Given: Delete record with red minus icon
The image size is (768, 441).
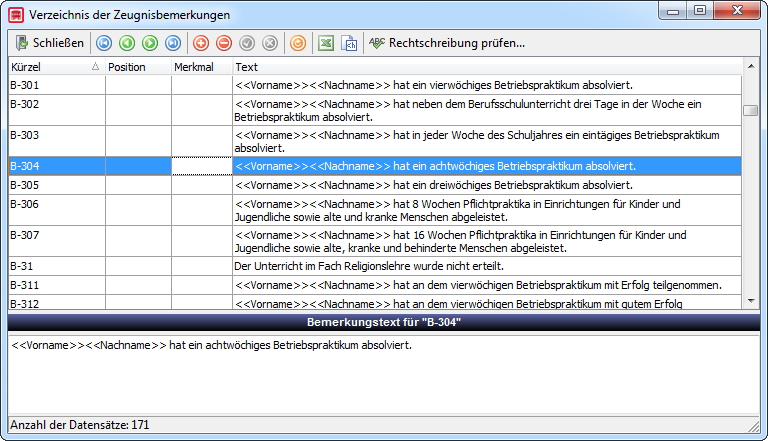Looking at the screenshot, I should (224, 43).
